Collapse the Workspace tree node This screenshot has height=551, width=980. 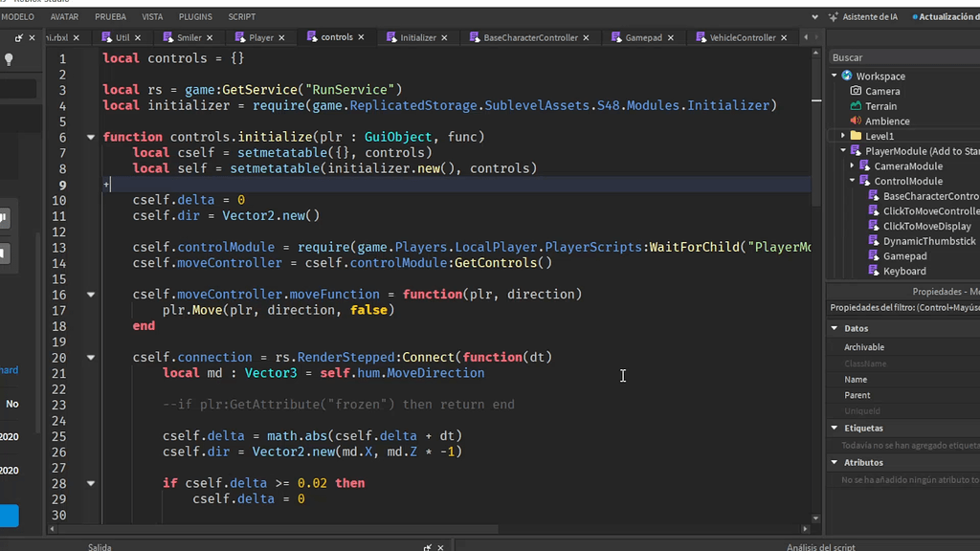834,76
